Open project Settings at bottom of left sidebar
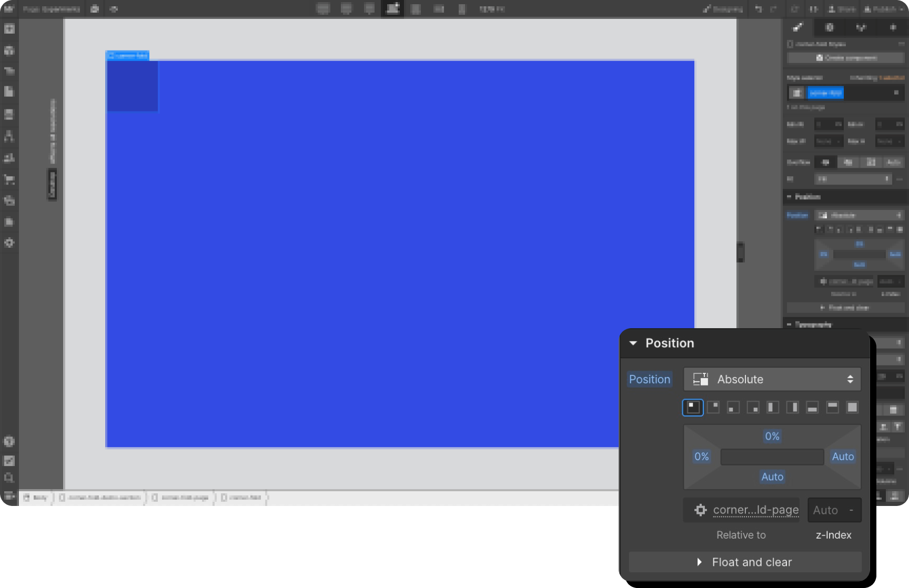Viewport: 909px width, 588px height. coord(9,243)
